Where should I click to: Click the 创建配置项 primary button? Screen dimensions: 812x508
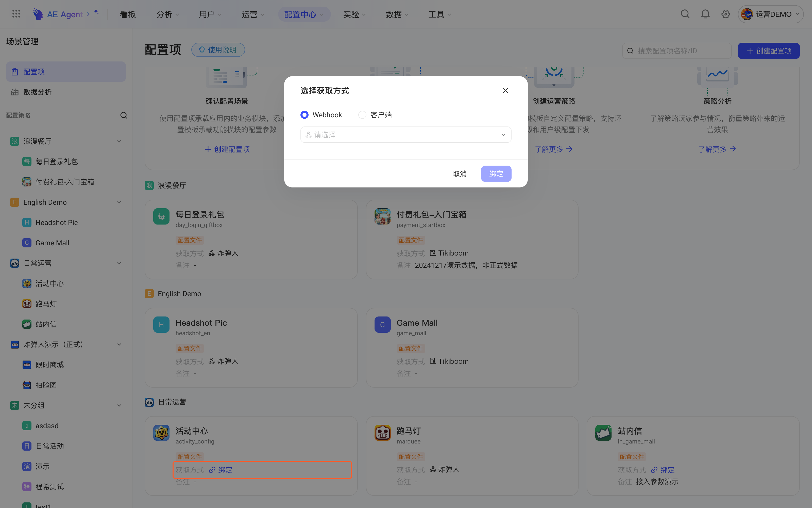click(x=768, y=51)
